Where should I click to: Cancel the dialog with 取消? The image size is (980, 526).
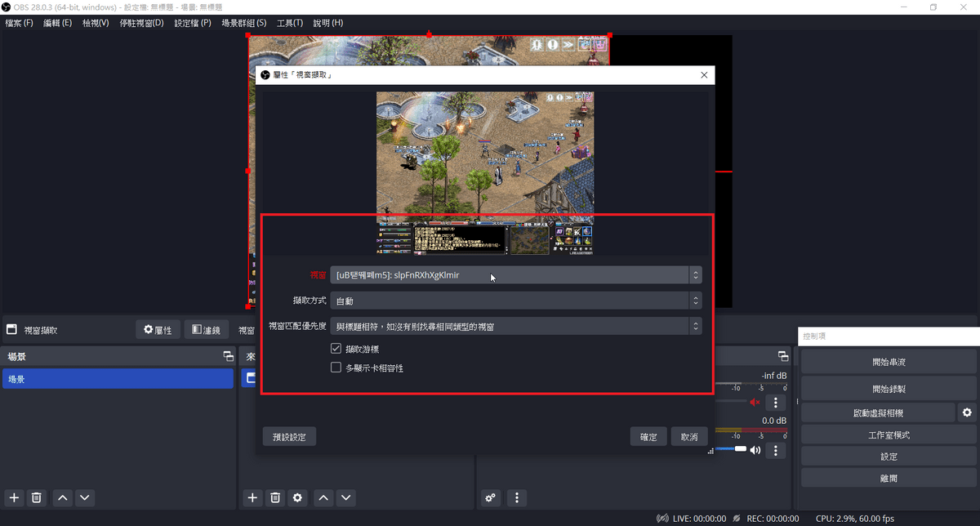(x=689, y=436)
